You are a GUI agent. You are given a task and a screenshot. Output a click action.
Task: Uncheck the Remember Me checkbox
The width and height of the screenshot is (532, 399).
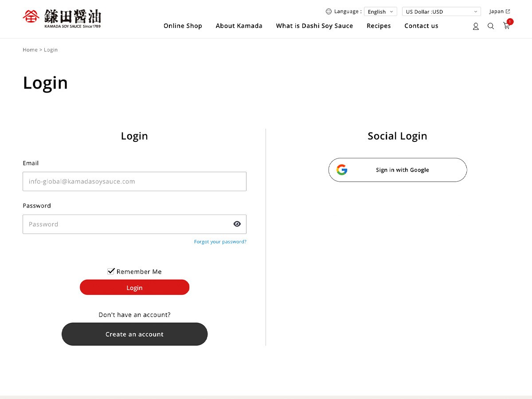[111, 271]
